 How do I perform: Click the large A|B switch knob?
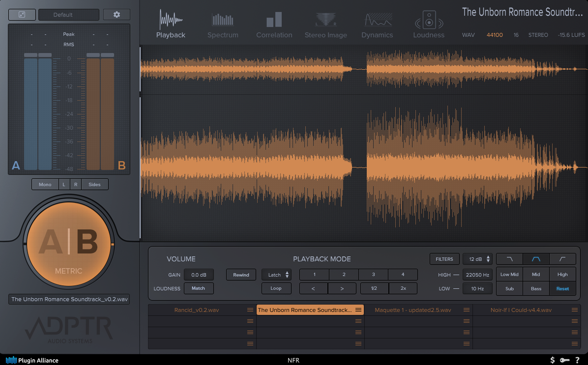coord(69,244)
